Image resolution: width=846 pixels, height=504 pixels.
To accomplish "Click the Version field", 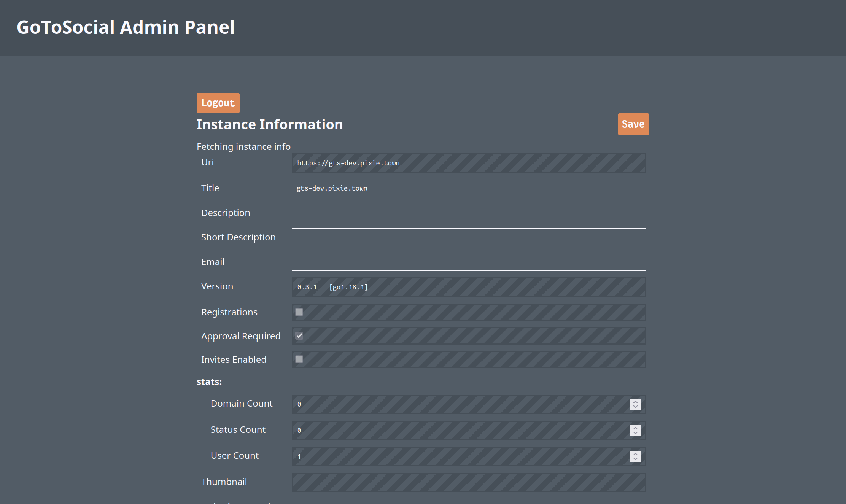I will (469, 287).
